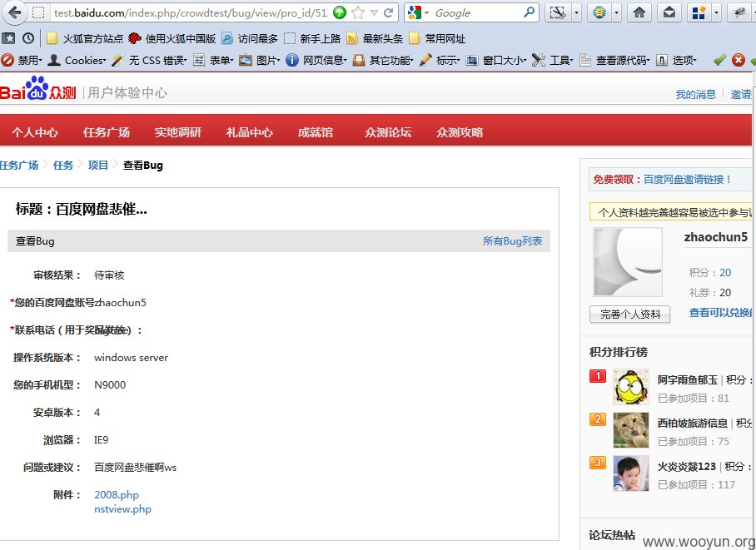The image size is (756, 550).
Task: Click the red X error icon
Action: (x=739, y=60)
